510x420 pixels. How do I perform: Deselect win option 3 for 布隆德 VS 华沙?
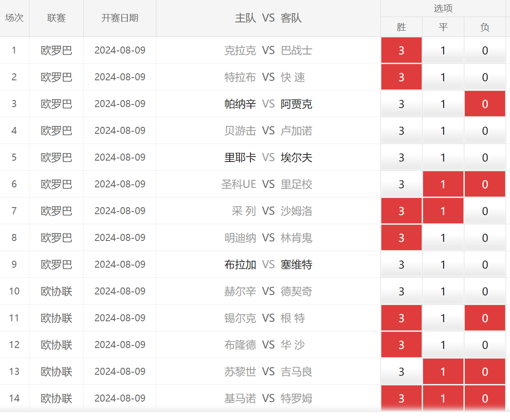coord(401,345)
